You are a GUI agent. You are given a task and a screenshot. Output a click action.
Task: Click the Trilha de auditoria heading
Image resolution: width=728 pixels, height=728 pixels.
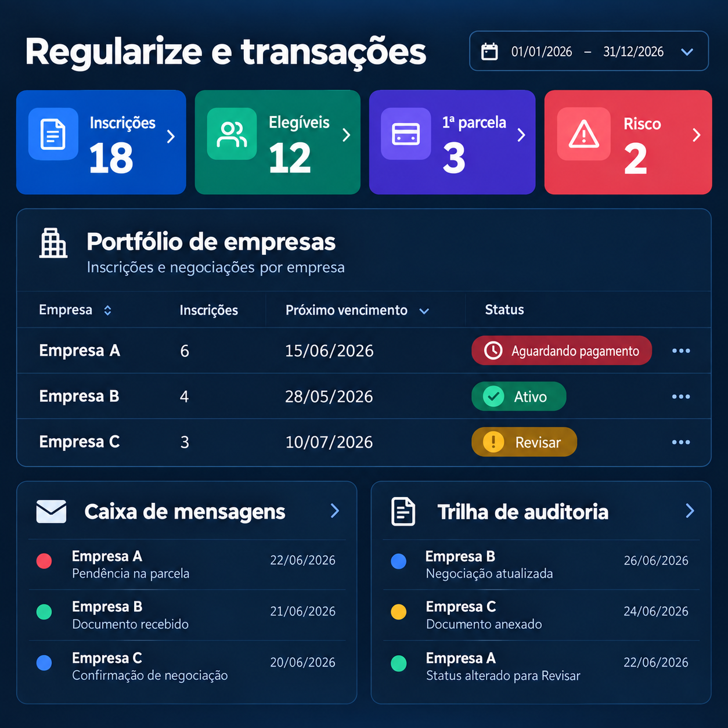(523, 512)
